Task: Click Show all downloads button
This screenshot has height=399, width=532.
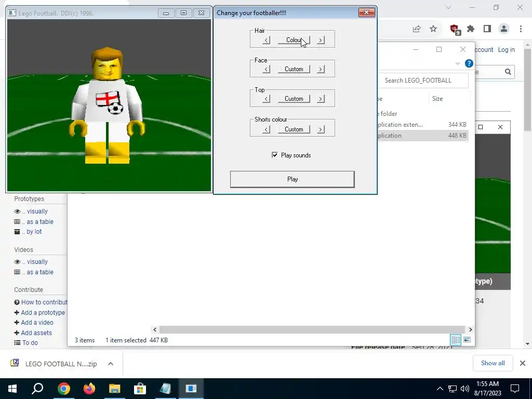Action: click(493, 363)
